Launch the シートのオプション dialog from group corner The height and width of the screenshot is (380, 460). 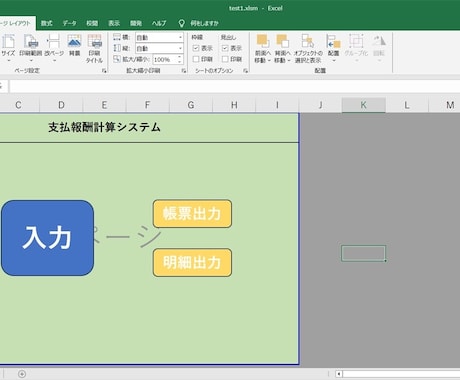[x=246, y=71]
